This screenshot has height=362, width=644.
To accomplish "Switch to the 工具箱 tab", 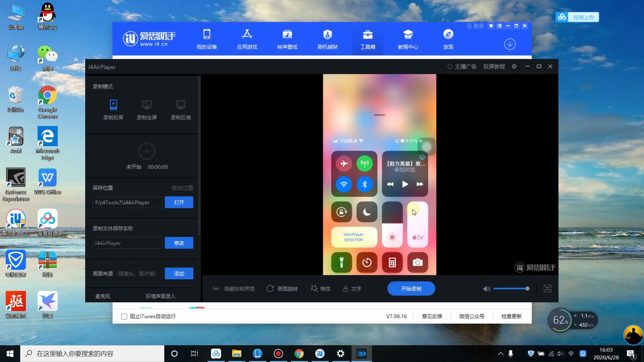I will tap(368, 39).
